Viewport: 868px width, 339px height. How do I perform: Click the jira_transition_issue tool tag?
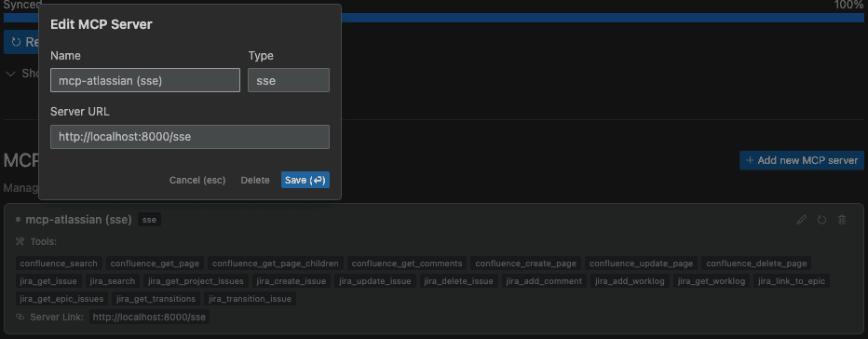[251, 299]
